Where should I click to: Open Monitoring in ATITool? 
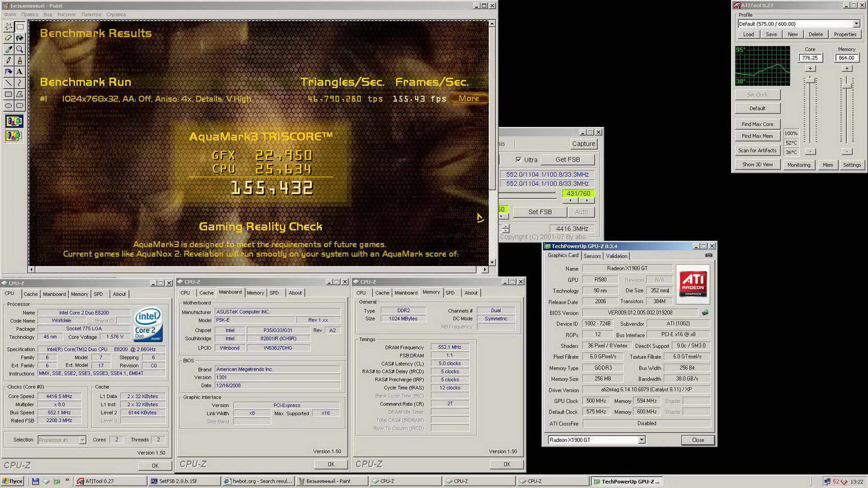pos(799,165)
